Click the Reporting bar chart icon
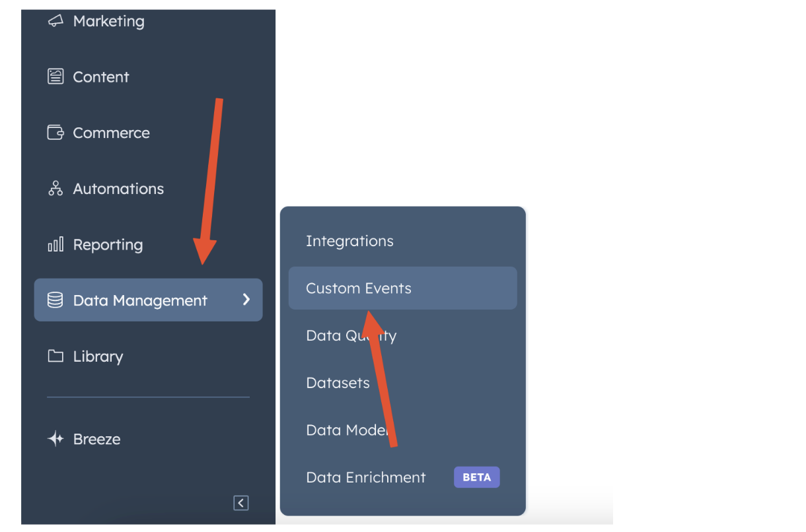 pos(55,245)
